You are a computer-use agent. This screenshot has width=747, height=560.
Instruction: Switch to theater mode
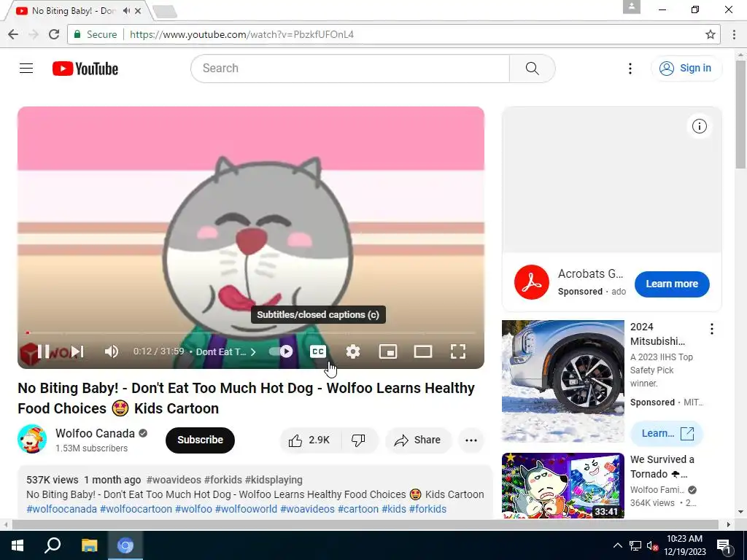(423, 351)
